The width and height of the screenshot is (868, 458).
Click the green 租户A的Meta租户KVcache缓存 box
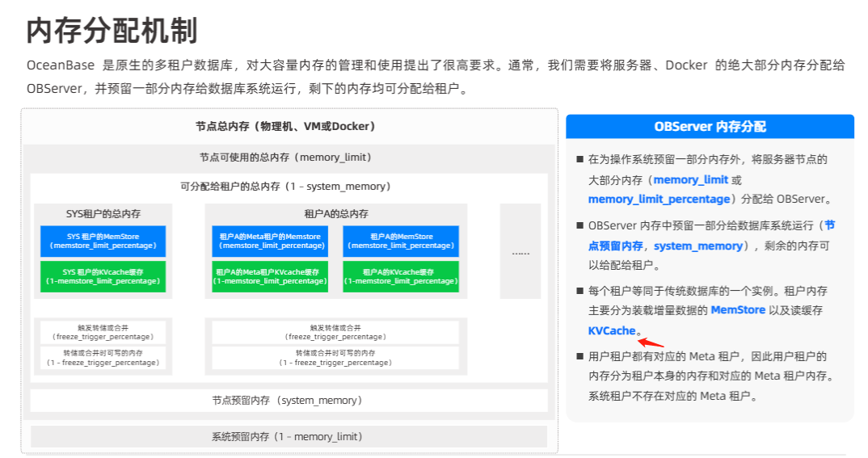[x=270, y=276]
